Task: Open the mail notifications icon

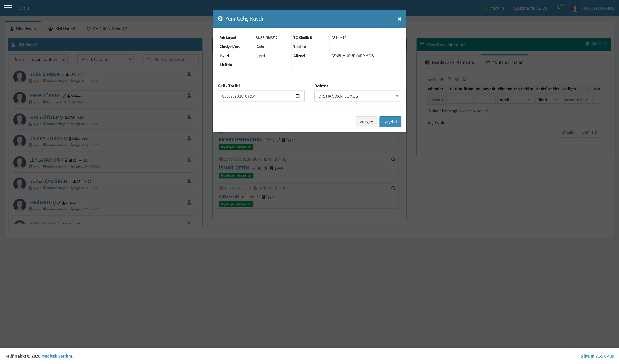Action: [x=559, y=8]
